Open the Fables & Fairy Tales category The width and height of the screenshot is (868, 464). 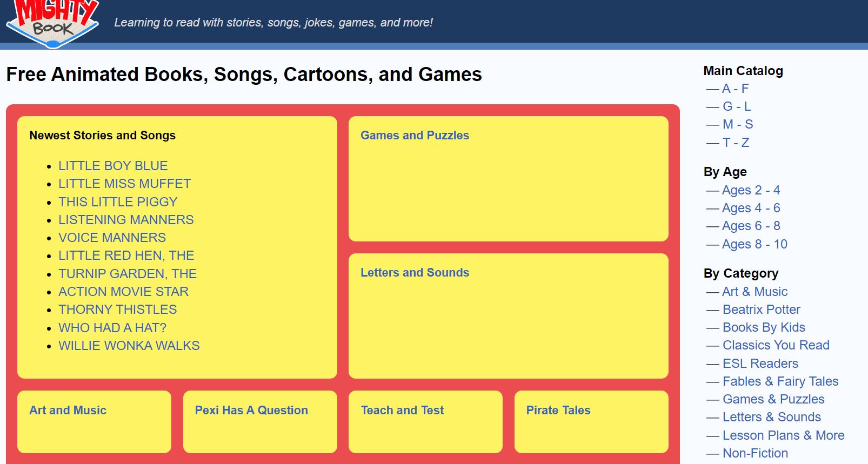pos(780,381)
